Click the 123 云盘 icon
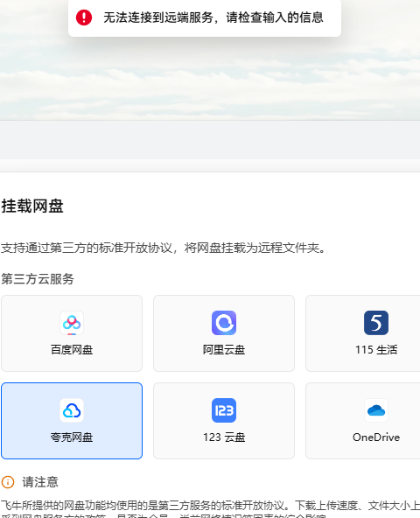 click(224, 410)
